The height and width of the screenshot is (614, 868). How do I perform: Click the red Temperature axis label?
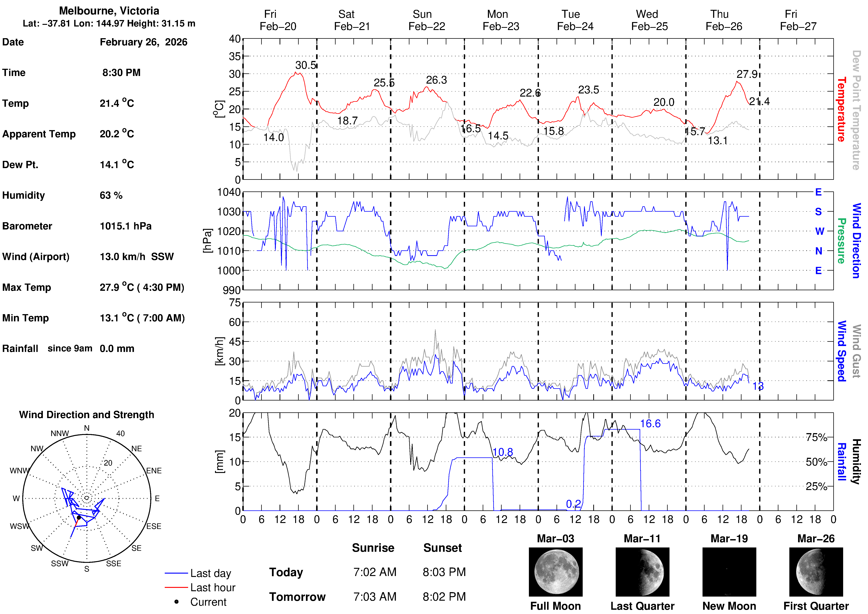(841, 110)
